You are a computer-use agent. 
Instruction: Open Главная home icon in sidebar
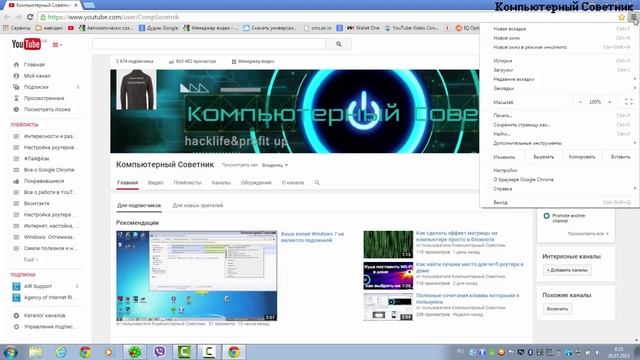click(16, 64)
